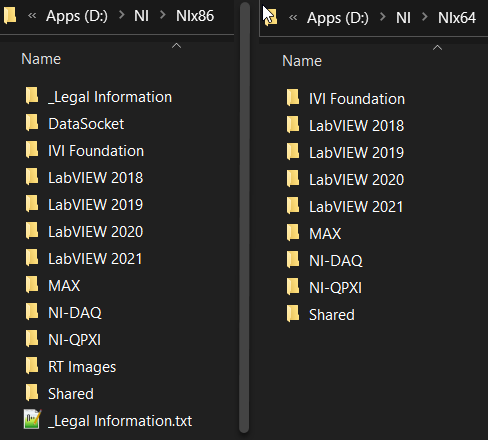Select NI-DAQ name in NIx86 window
Screen dimensions: 488x440
pos(75,313)
